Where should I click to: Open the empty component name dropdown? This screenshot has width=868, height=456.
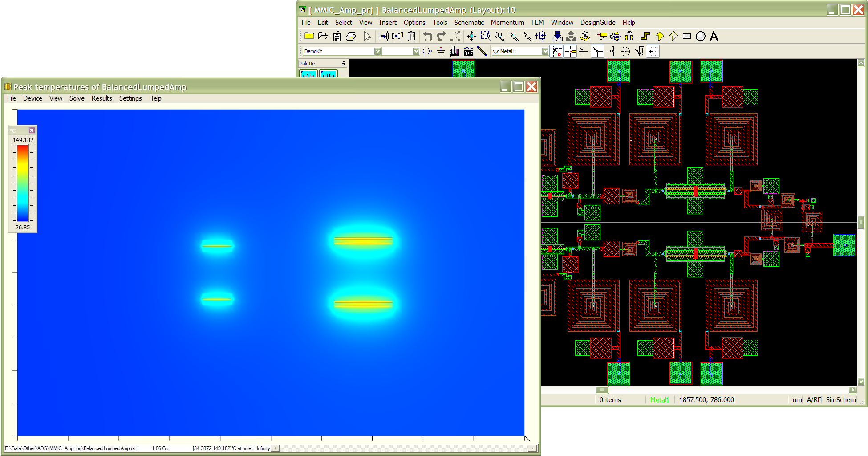416,51
